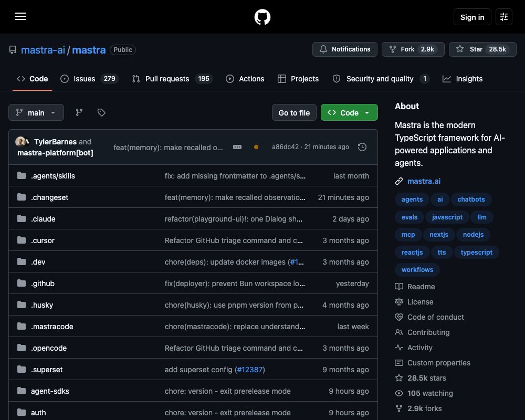
Task: Click the Go to file button
Action: coord(294,112)
